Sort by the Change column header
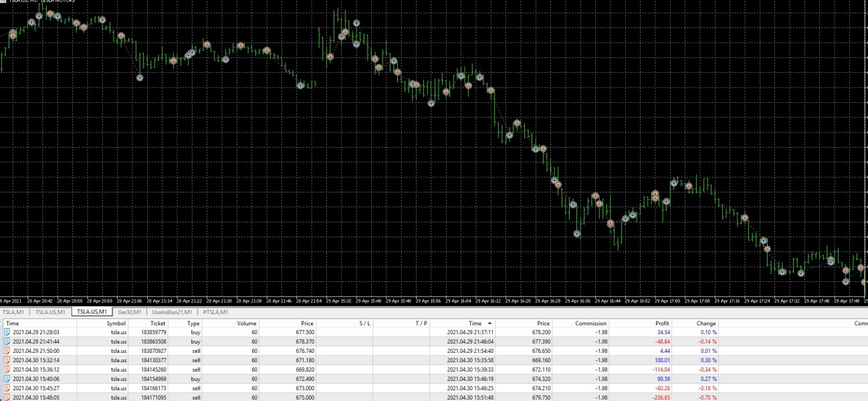The width and height of the screenshot is (868, 401). 706,323
